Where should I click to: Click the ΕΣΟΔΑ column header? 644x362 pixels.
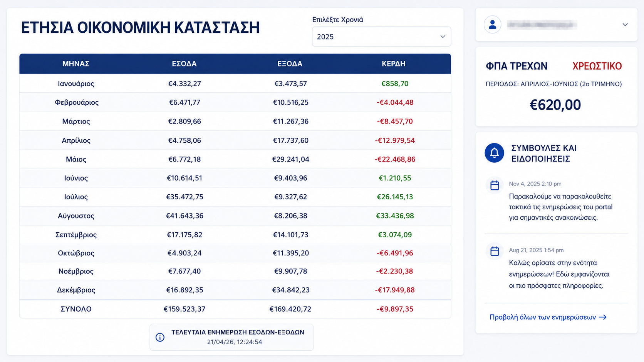tap(184, 64)
